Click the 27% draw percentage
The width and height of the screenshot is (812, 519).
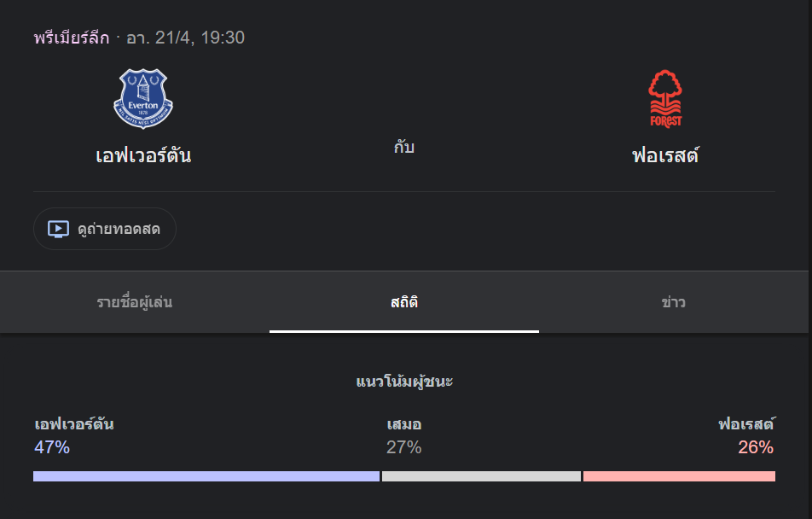point(404,447)
